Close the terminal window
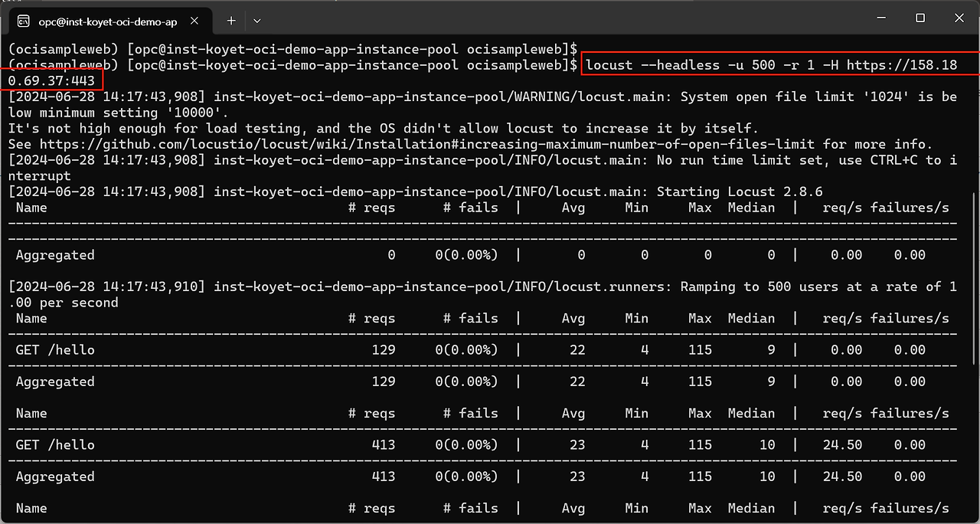The height and width of the screenshot is (524, 980). tap(959, 18)
